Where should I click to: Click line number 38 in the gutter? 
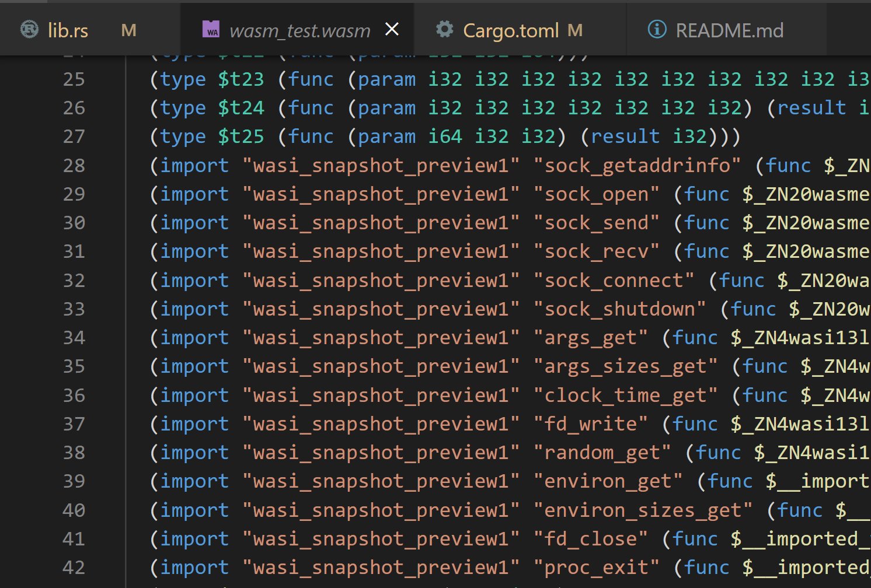click(74, 453)
